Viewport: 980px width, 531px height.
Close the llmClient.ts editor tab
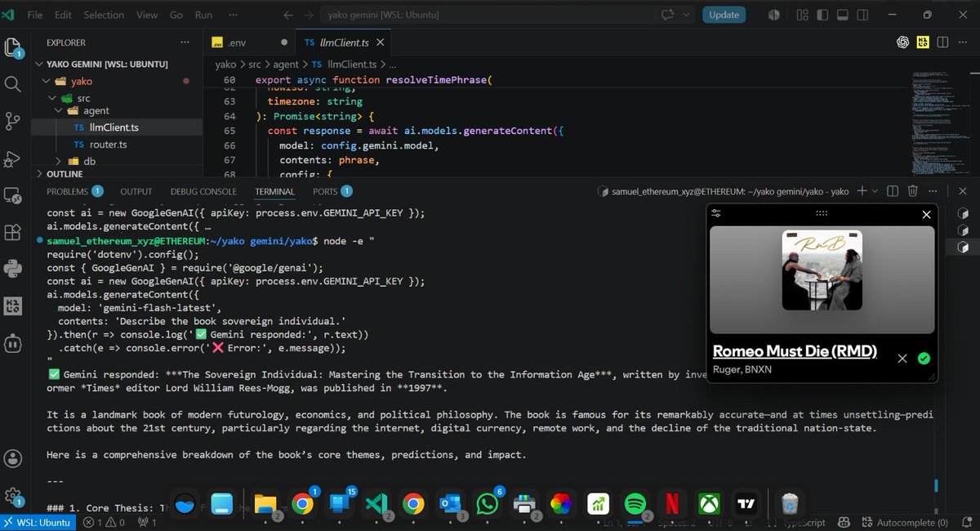pos(380,42)
